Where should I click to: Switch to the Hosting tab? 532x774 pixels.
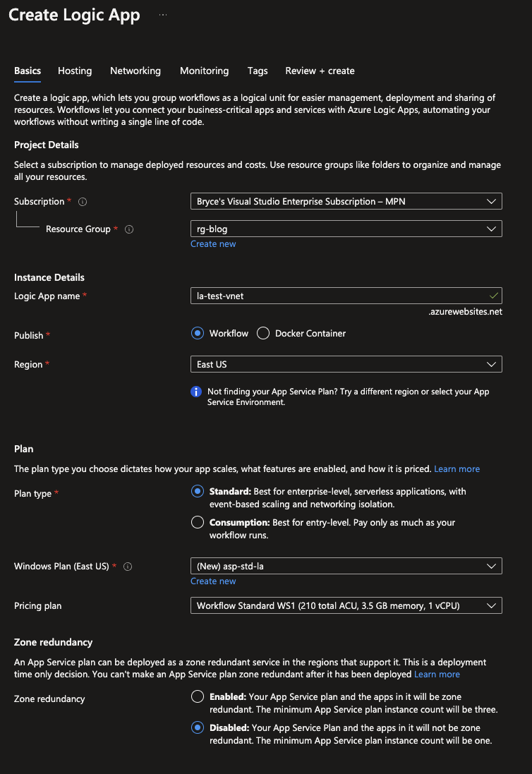click(75, 71)
